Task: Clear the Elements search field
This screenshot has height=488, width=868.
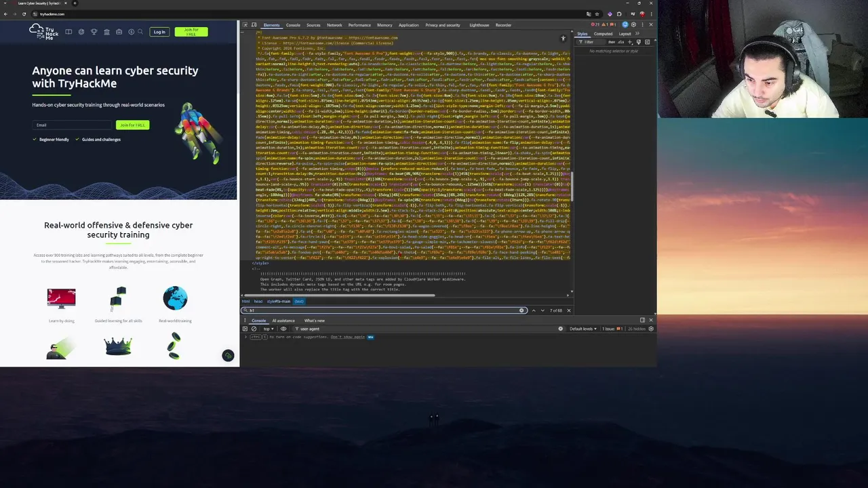Action: coord(521,310)
